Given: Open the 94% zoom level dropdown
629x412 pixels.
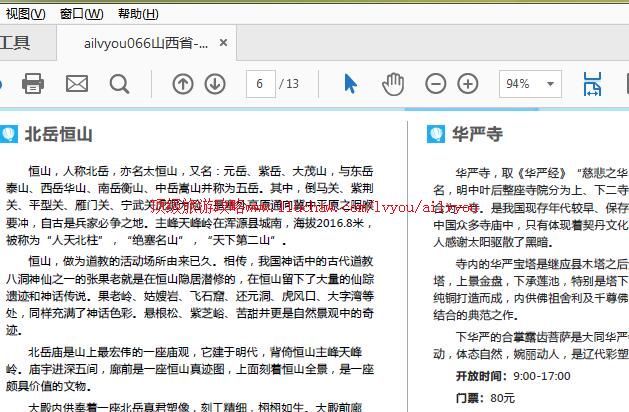Looking at the screenshot, I should (529, 84).
